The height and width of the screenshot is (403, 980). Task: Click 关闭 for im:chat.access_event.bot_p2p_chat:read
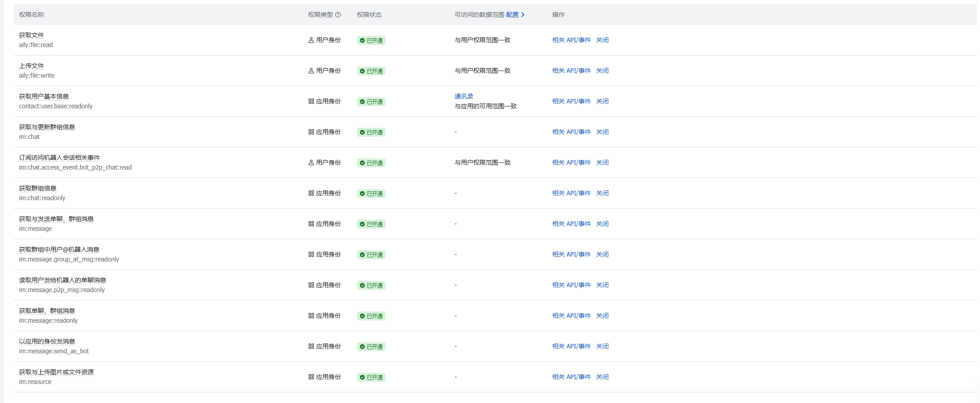click(x=602, y=162)
